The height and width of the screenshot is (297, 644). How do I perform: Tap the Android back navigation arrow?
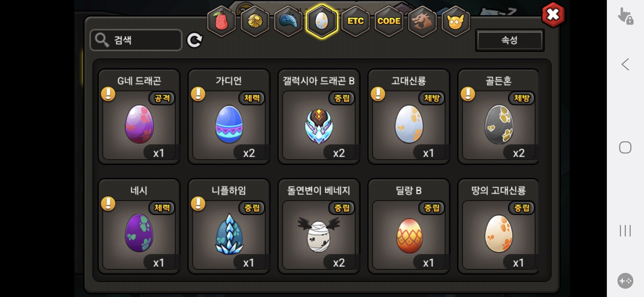pyautogui.click(x=625, y=65)
